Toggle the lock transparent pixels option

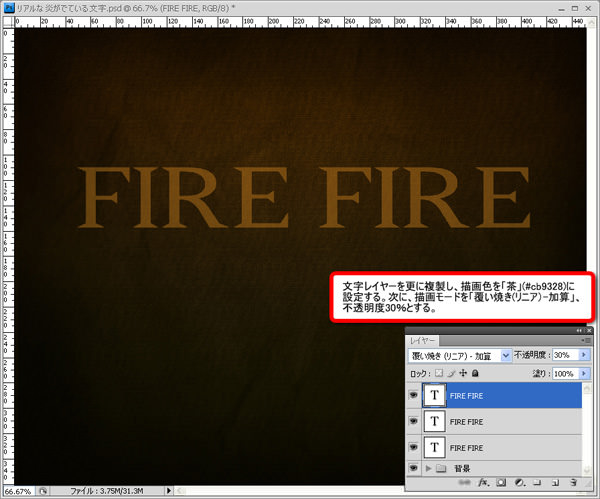pos(438,373)
